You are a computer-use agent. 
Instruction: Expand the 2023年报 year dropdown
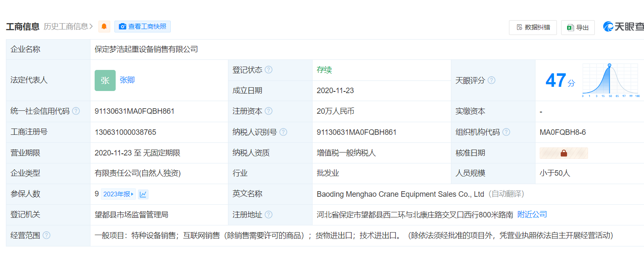coord(119,194)
